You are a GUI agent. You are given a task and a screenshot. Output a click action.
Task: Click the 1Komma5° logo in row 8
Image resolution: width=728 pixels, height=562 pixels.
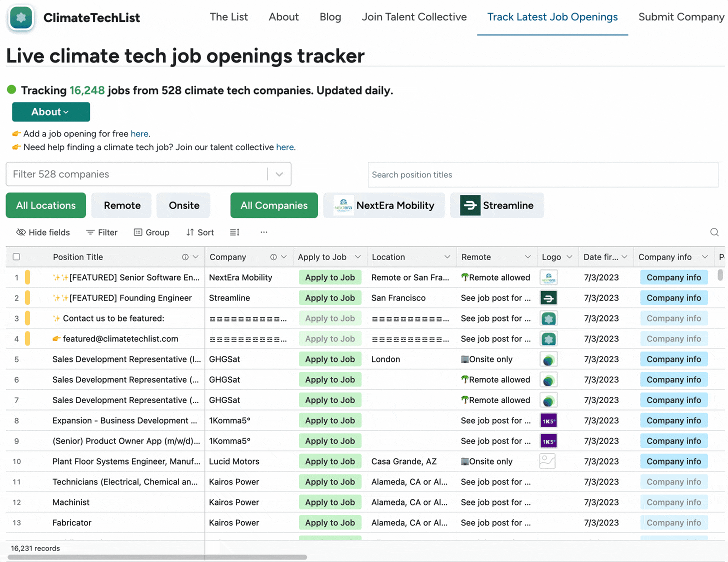tap(548, 421)
